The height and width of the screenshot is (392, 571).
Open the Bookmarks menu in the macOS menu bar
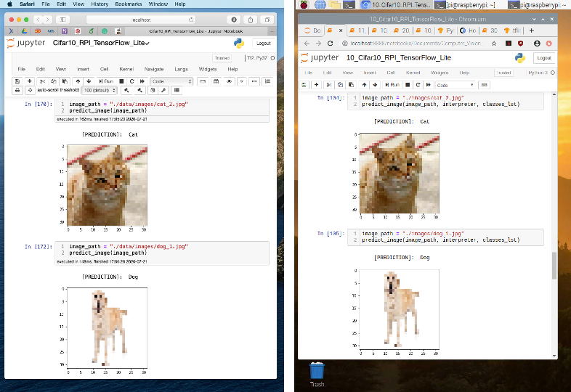click(x=128, y=4)
